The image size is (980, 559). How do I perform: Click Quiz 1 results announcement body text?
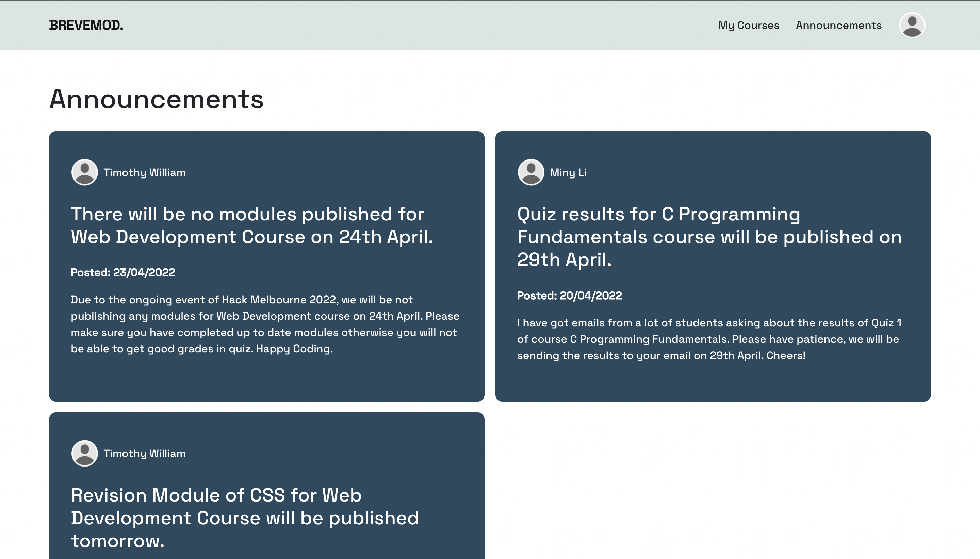(709, 339)
